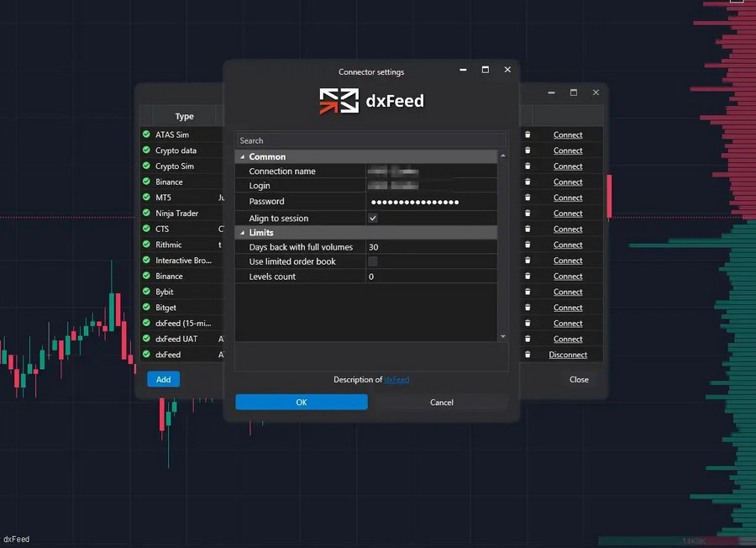The image size is (756, 548).
Task: Click the green status icon of dxFeed UAT
Action: (146, 338)
